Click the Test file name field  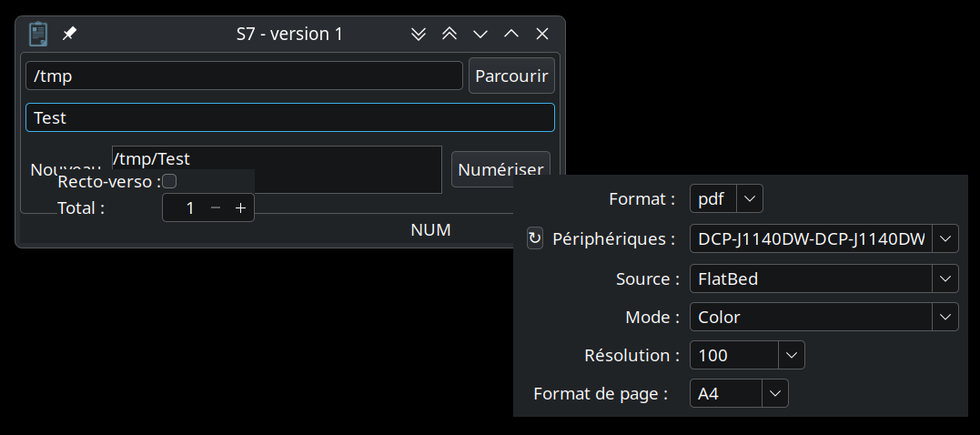point(289,117)
